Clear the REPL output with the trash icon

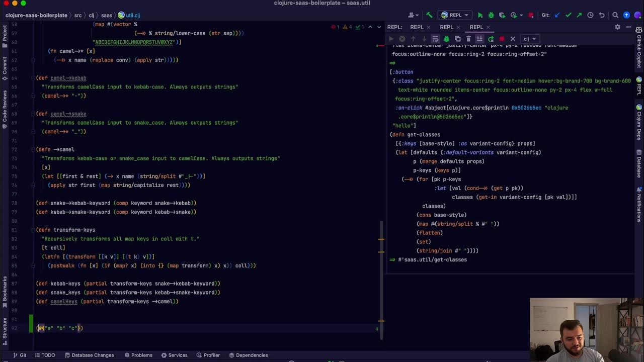[x=468, y=39]
